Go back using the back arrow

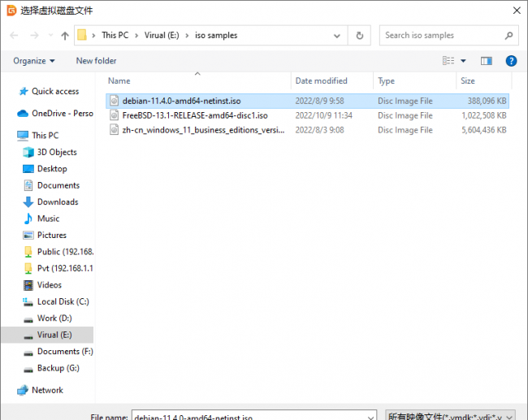[x=14, y=36]
